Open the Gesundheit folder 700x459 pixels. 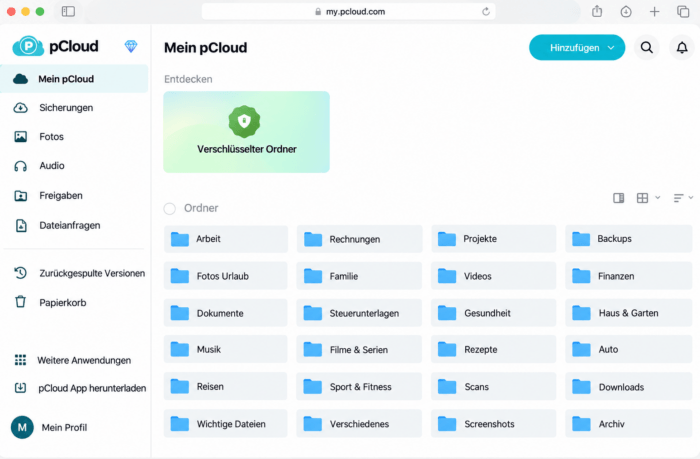(493, 313)
